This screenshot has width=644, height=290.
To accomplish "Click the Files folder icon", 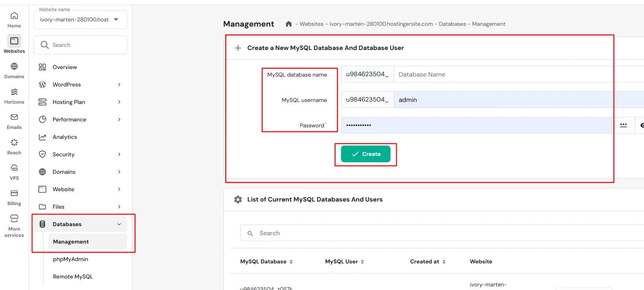I will (42, 207).
